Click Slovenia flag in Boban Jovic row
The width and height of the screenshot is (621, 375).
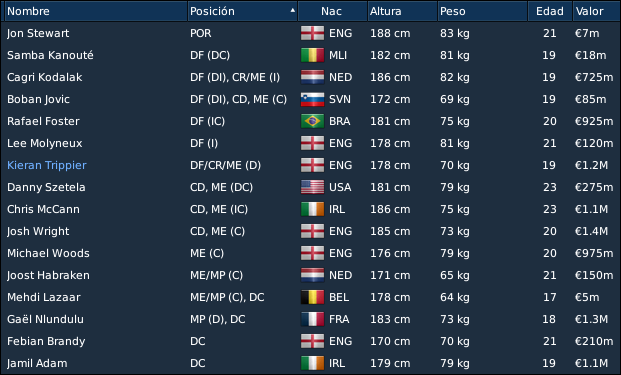point(312,99)
